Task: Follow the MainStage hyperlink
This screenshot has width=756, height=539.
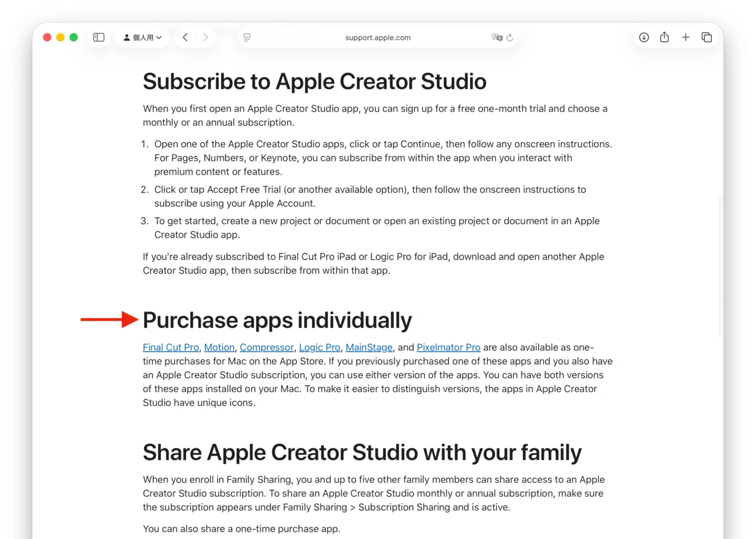Action: coord(369,347)
